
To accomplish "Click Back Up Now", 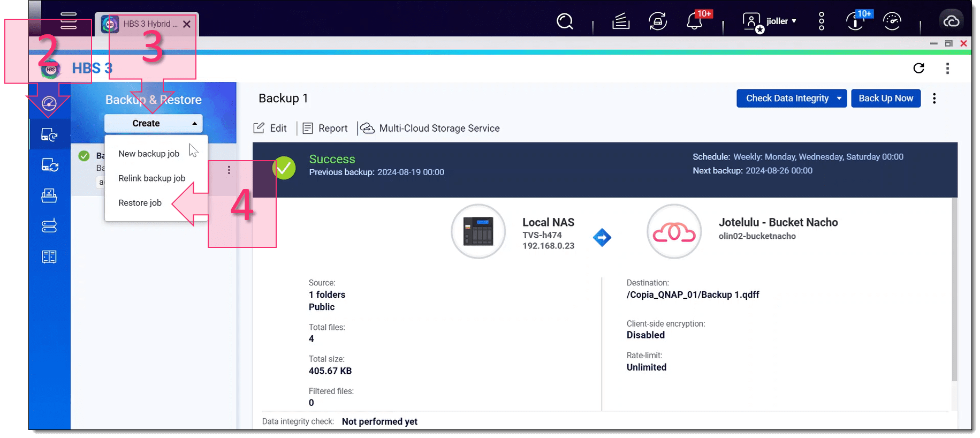I will click(x=886, y=99).
